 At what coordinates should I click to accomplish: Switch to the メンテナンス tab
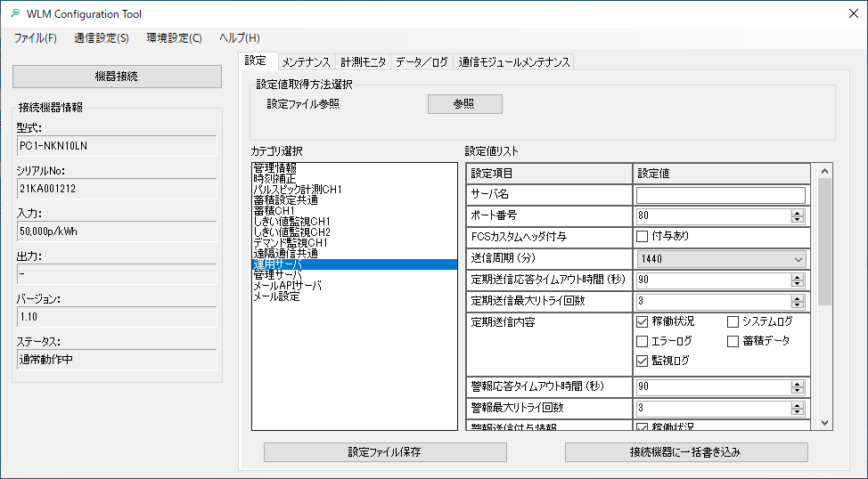pyautogui.click(x=306, y=62)
